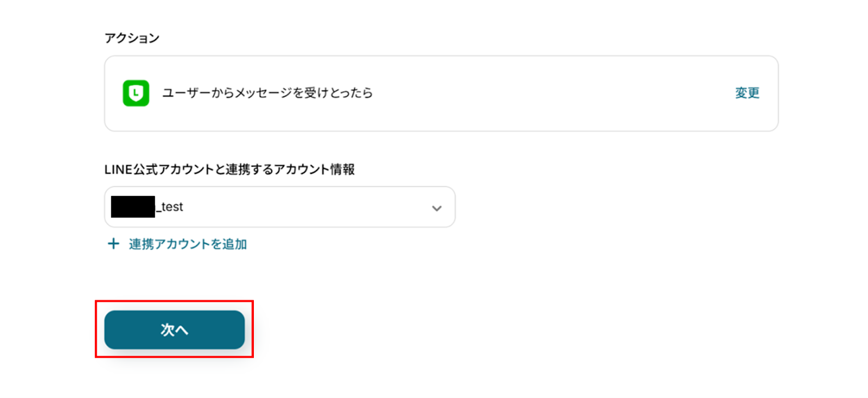Click the plus icon for adding account
The height and width of the screenshot is (398, 868).
(x=113, y=244)
